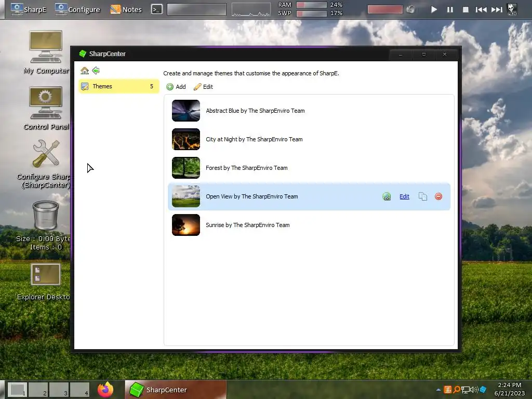532x399 pixels.
Task: Click the speaker mute icon
Action: pos(410,9)
